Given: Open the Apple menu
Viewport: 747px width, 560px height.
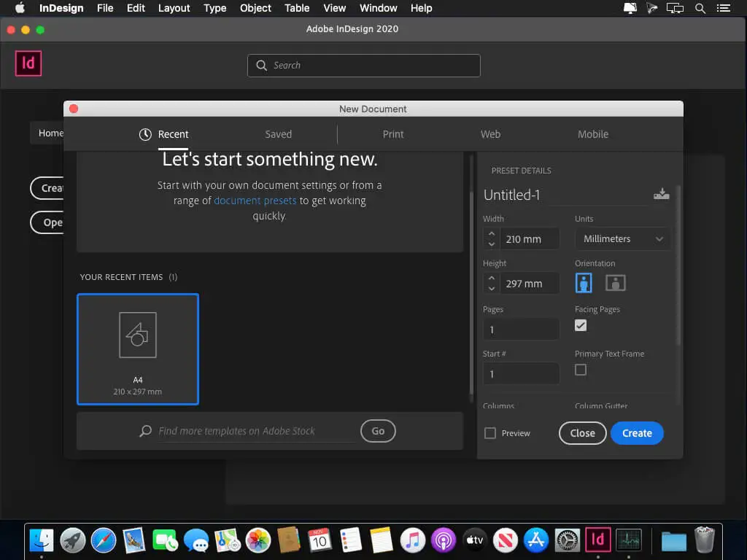Looking at the screenshot, I should 19,8.
